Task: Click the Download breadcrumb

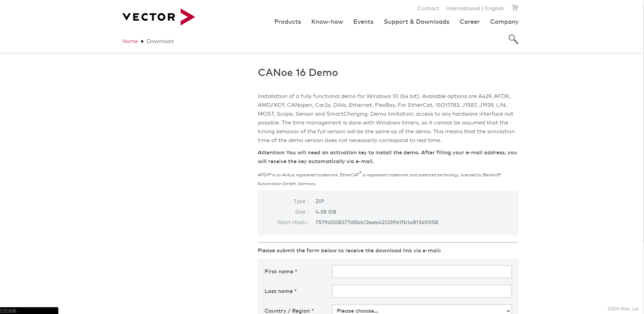Action: pyautogui.click(x=160, y=41)
